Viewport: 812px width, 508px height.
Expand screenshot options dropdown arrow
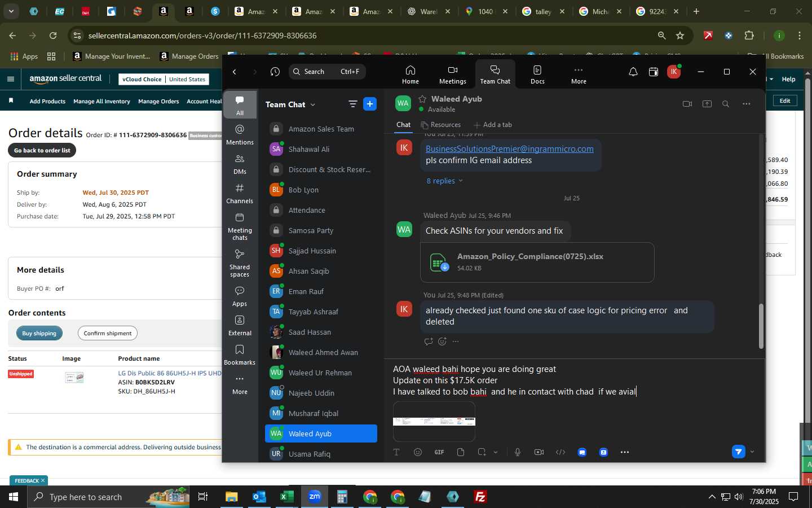click(496, 452)
